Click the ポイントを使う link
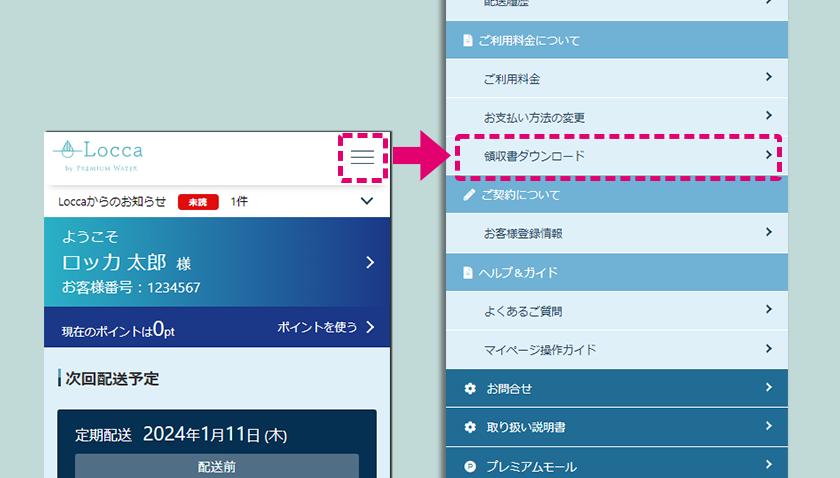This screenshot has height=478, width=840. tap(325, 327)
